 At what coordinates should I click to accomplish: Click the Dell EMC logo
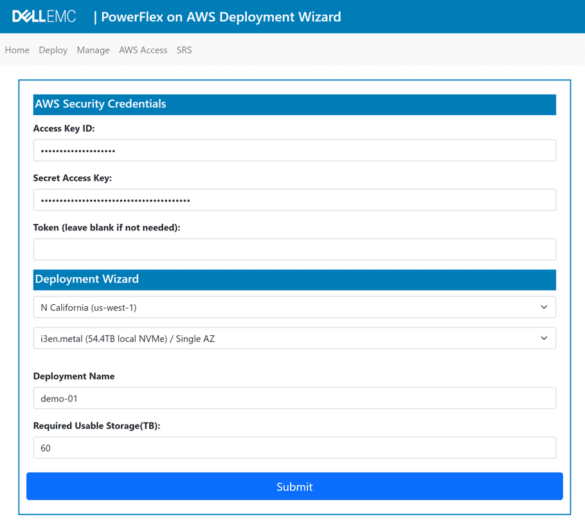point(44,16)
